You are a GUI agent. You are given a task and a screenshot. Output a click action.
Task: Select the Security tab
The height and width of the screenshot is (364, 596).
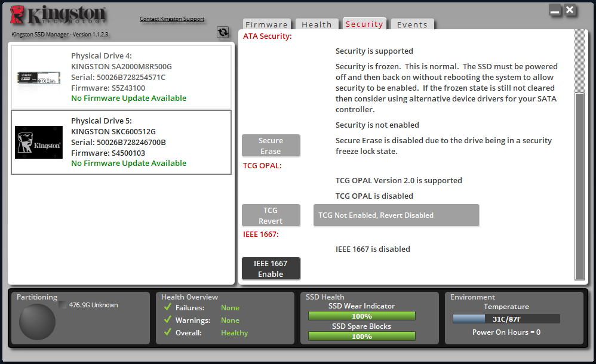coord(364,24)
